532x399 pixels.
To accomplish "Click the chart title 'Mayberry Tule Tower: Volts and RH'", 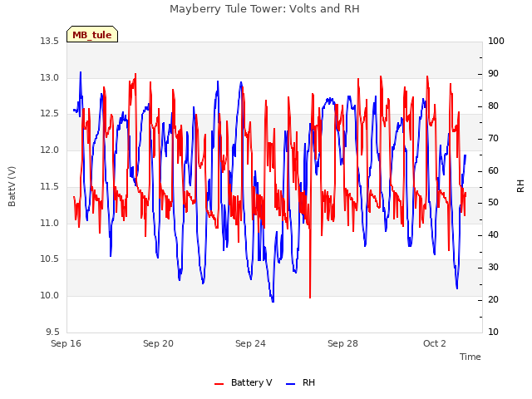I will 264,9.
